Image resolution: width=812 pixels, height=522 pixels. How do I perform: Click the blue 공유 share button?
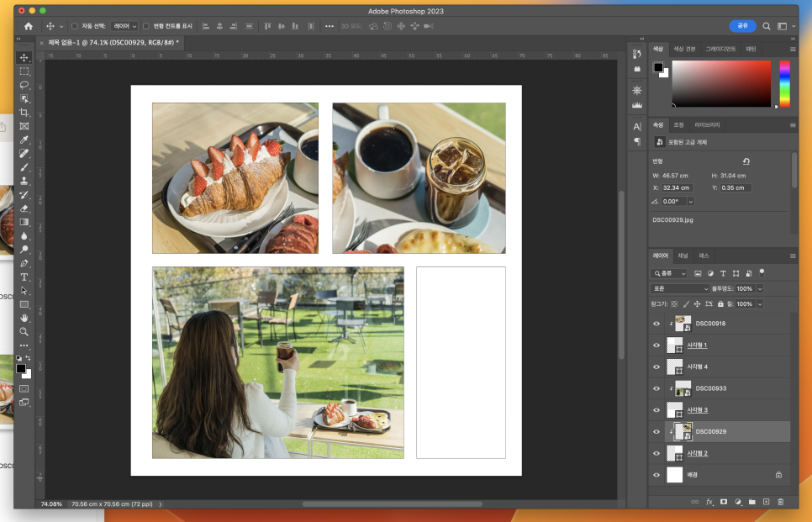pyautogui.click(x=742, y=26)
